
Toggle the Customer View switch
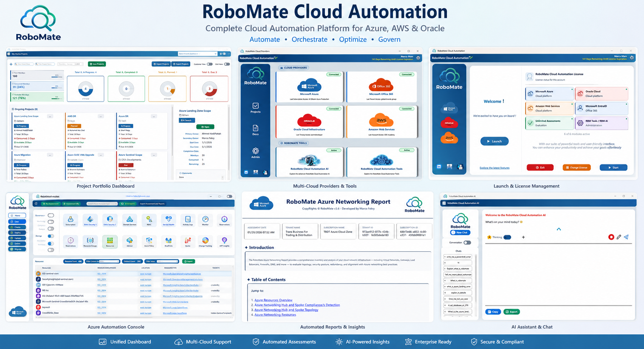[209, 64]
